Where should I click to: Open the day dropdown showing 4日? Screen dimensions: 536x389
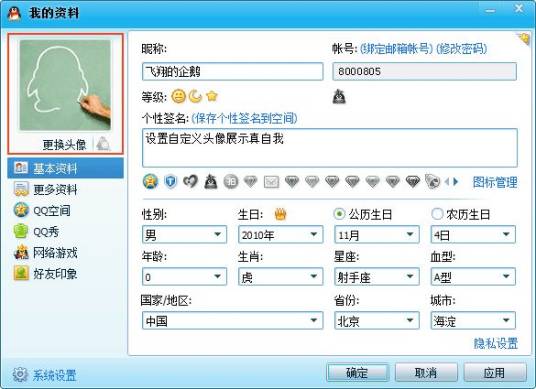(473, 234)
